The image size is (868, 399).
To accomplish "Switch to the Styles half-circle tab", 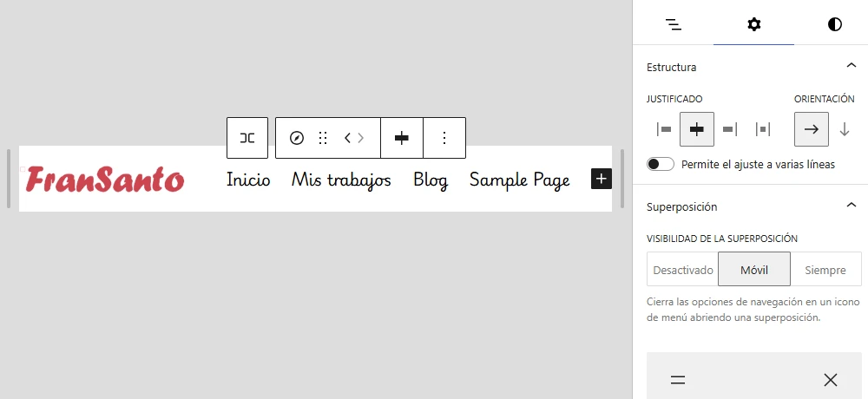I will 835,24.
